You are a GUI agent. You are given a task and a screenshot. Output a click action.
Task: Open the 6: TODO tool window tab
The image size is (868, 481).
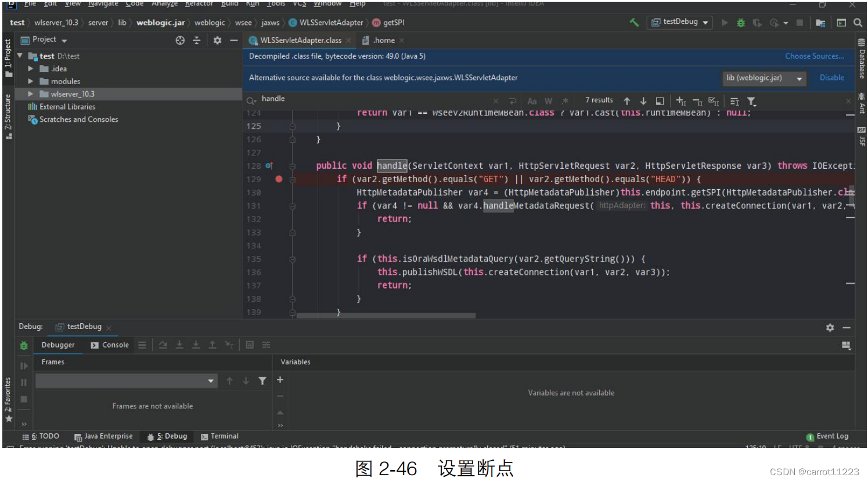click(x=41, y=436)
